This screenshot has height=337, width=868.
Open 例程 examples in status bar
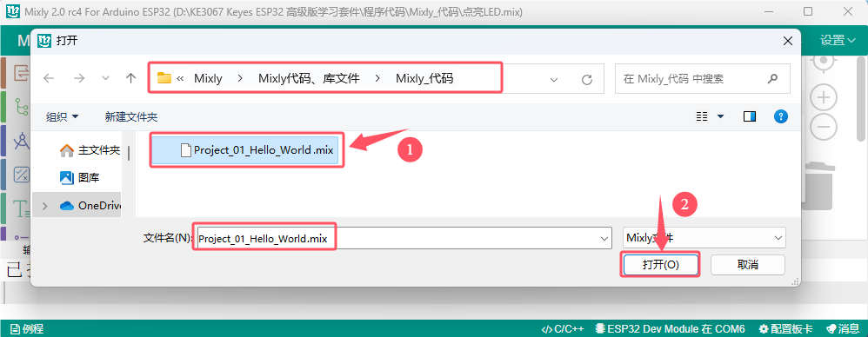[x=27, y=328]
